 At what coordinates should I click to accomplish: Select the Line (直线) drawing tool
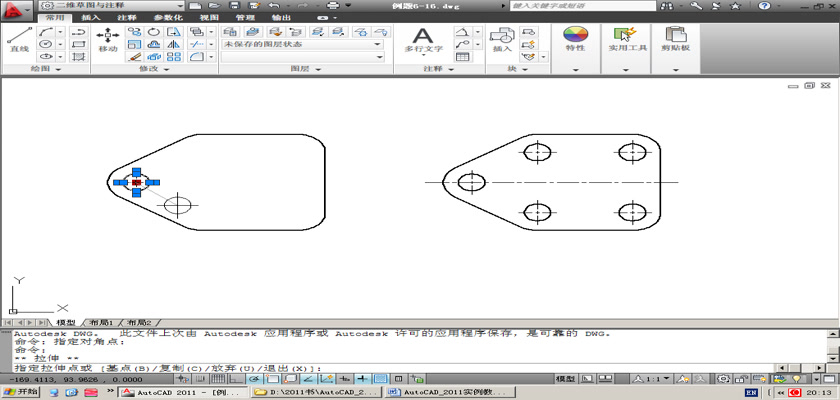click(x=18, y=40)
